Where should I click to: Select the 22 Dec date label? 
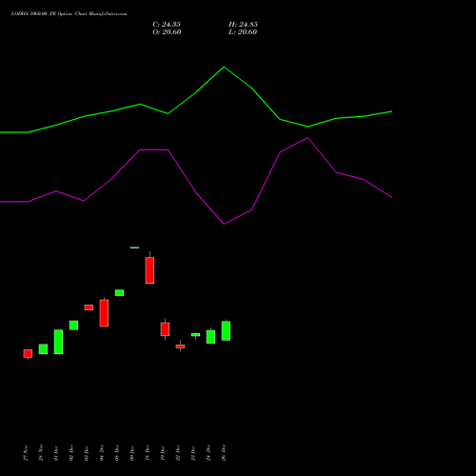(x=178, y=453)
